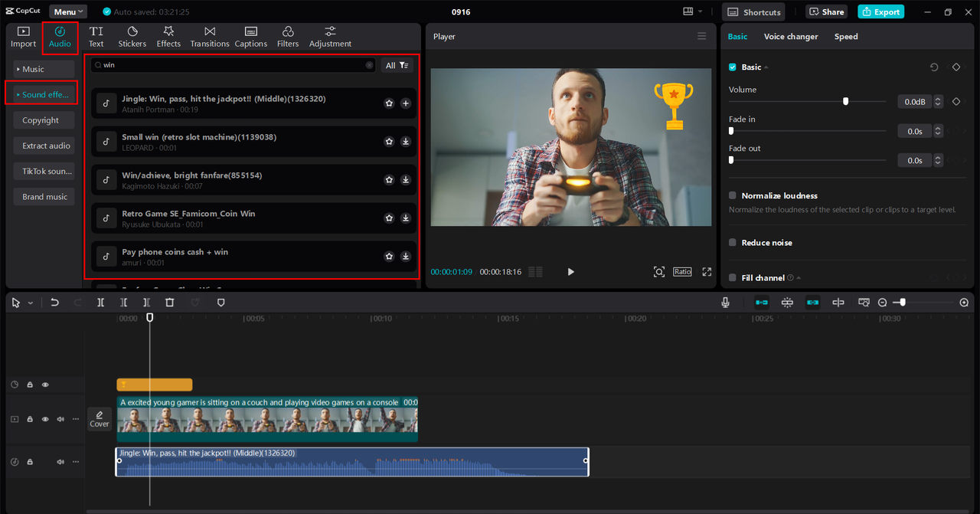Open the Shortcuts button
980x514 pixels.
[x=753, y=11]
